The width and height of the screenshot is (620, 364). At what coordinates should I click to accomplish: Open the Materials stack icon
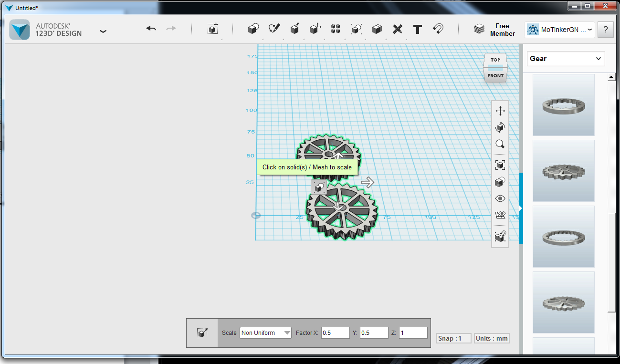(479, 29)
